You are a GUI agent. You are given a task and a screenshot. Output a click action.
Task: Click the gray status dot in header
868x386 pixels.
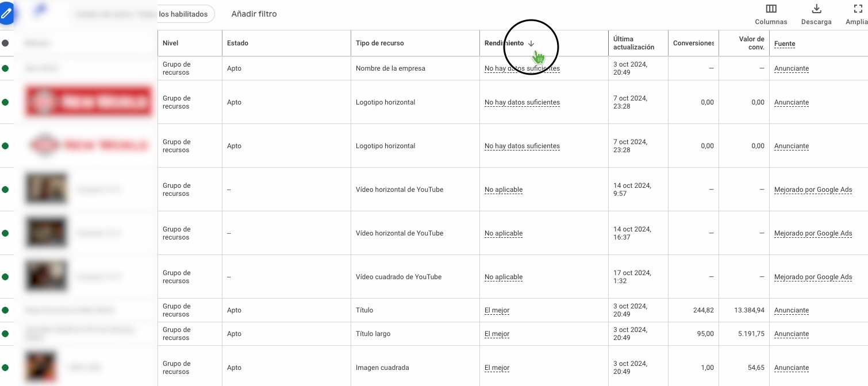coord(5,43)
